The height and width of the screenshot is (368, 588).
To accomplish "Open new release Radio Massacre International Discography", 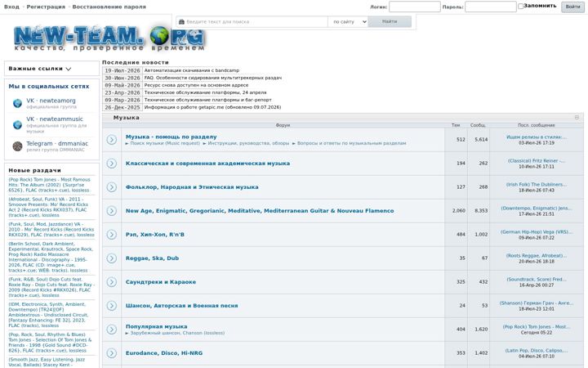I will [51, 258].
